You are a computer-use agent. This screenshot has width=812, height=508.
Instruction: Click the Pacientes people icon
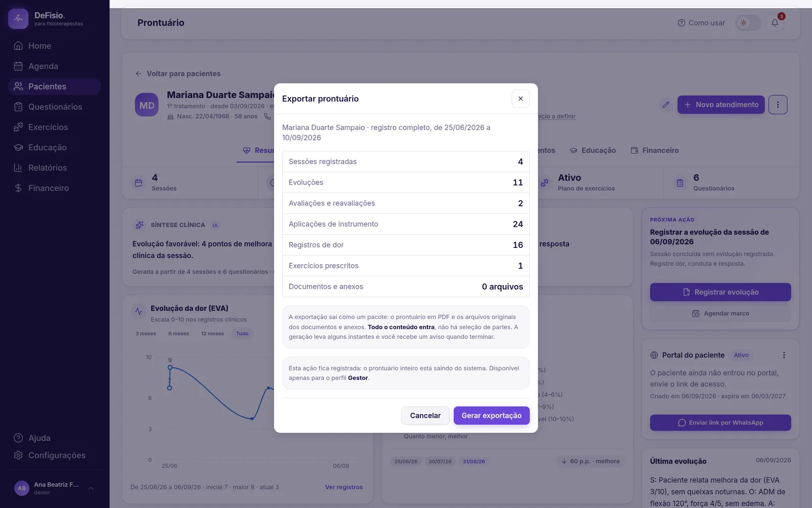coord(18,86)
